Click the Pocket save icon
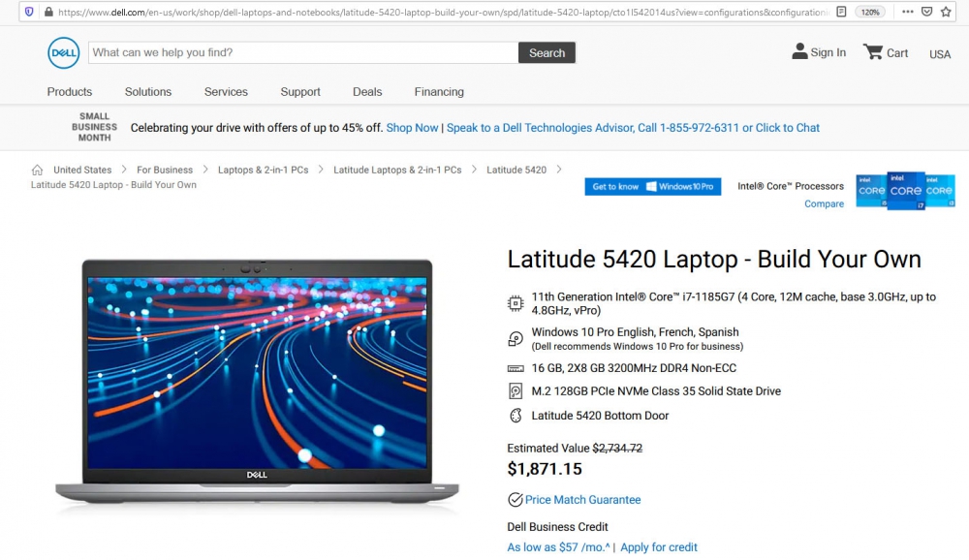The image size is (969, 560). pos(926,12)
